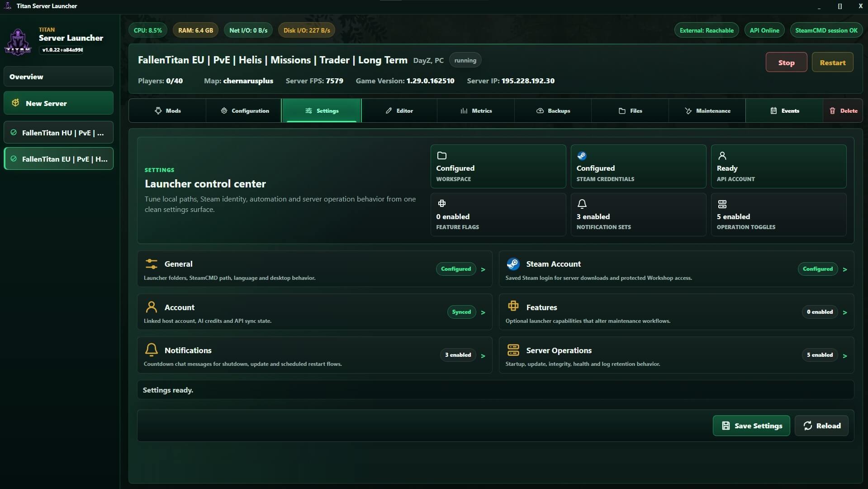The height and width of the screenshot is (489, 868).
Task: Switch to the Mods tab
Action: pyautogui.click(x=167, y=110)
